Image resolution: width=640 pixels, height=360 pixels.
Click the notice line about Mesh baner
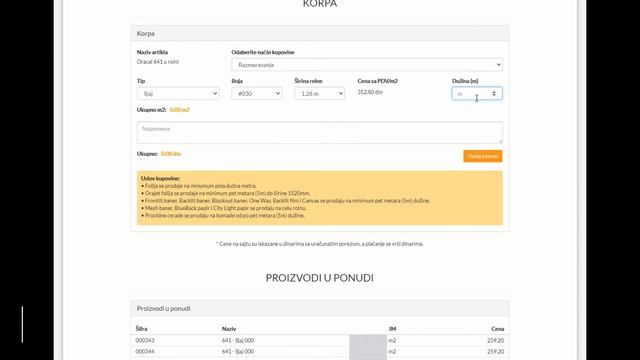[224, 208]
